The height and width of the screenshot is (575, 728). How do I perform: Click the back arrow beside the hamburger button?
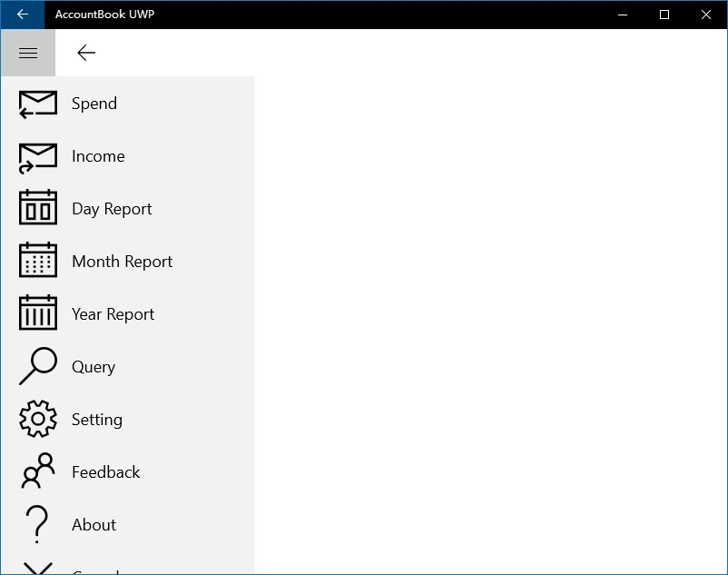86,53
